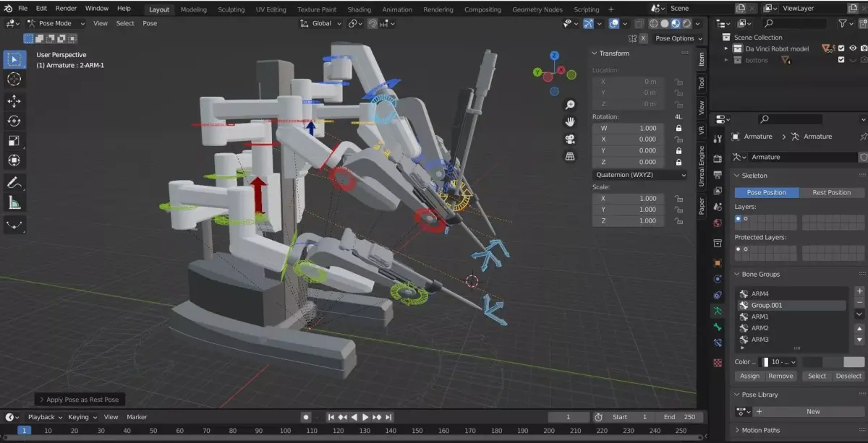
Task: Remove bone group with minus button
Action: tap(859, 301)
